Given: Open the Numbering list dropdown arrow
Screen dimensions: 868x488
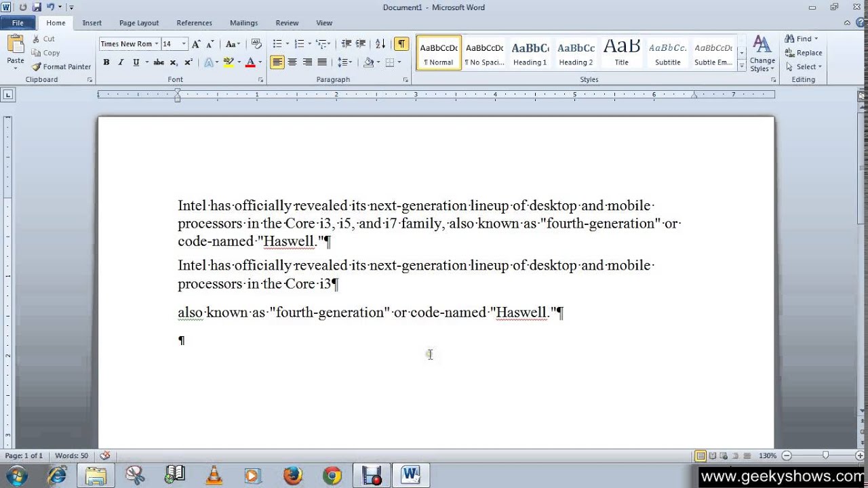Looking at the screenshot, I should click(310, 44).
